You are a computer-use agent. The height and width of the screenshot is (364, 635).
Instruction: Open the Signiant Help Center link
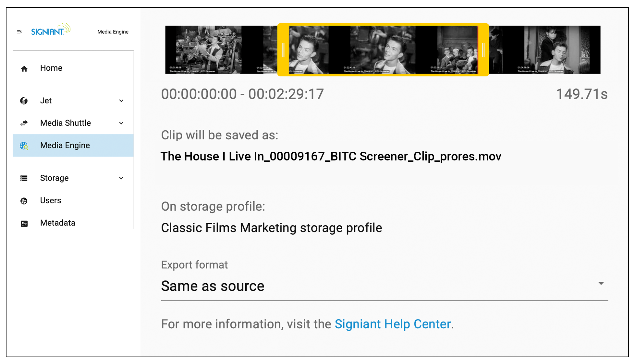click(393, 324)
